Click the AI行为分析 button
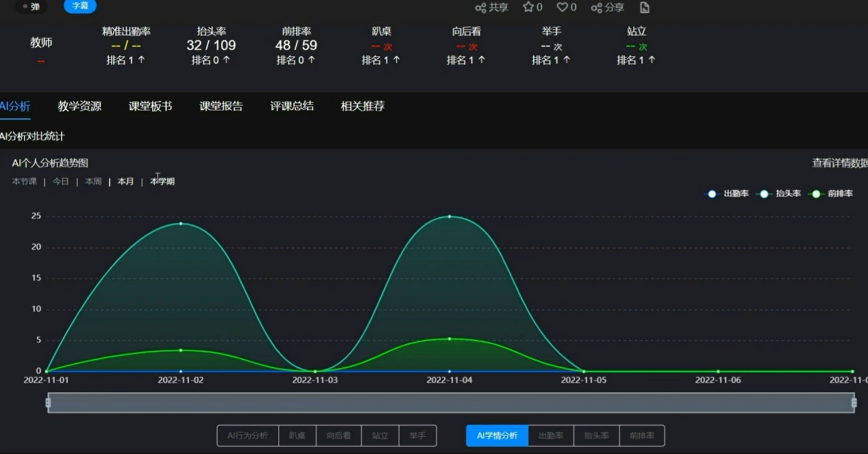868x454 pixels. click(x=247, y=436)
